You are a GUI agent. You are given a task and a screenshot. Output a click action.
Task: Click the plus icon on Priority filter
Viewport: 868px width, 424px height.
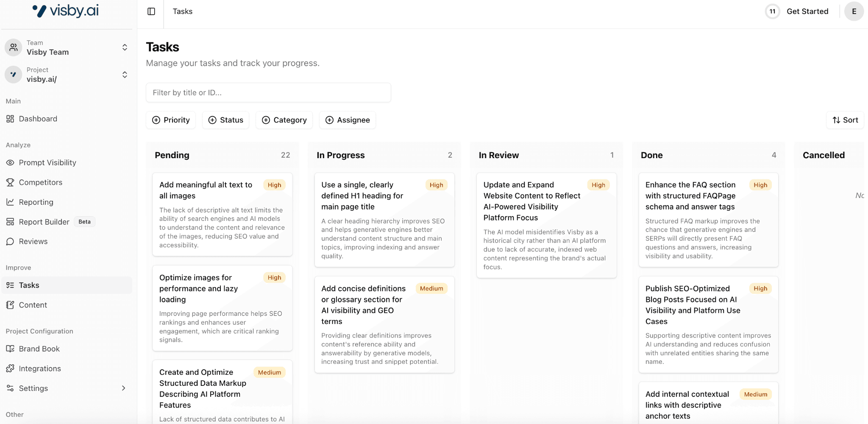156,120
